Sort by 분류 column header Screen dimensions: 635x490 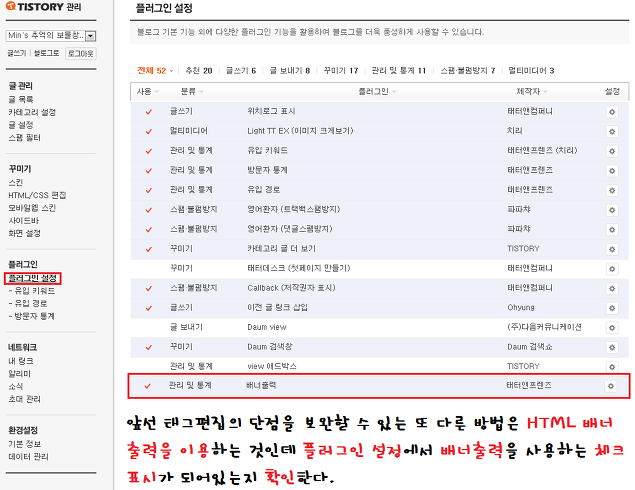click(x=192, y=92)
